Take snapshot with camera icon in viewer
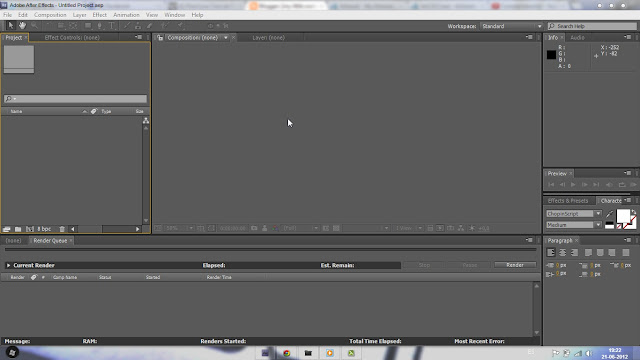The image size is (640, 360). coord(254,228)
